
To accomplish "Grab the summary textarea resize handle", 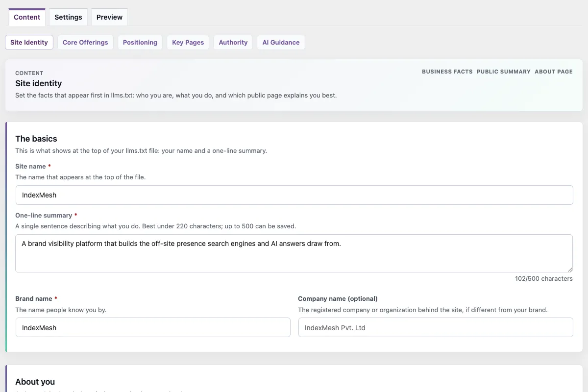I will coord(570,269).
